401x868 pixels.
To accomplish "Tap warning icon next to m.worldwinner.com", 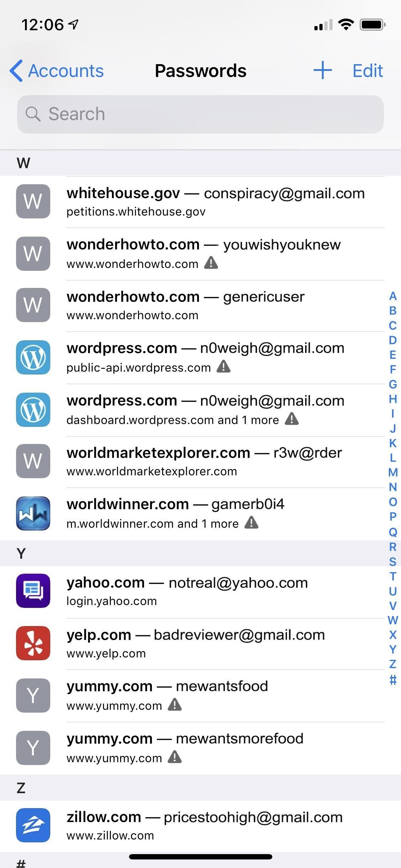I will (x=251, y=523).
